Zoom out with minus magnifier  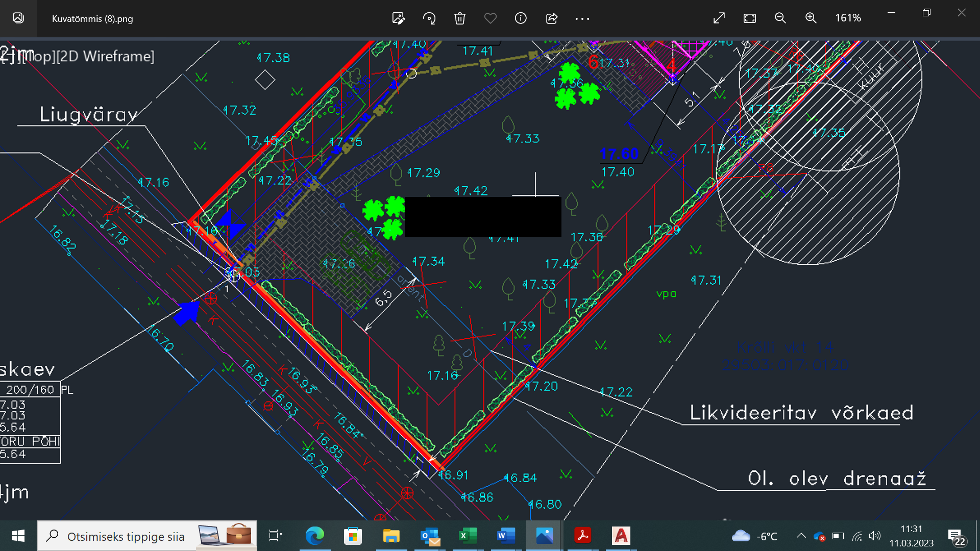point(780,18)
